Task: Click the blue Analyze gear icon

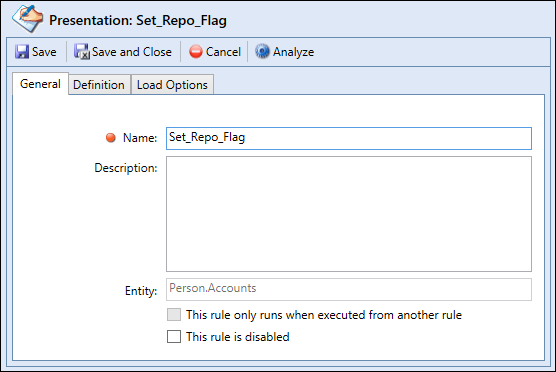Action: pyautogui.click(x=262, y=51)
